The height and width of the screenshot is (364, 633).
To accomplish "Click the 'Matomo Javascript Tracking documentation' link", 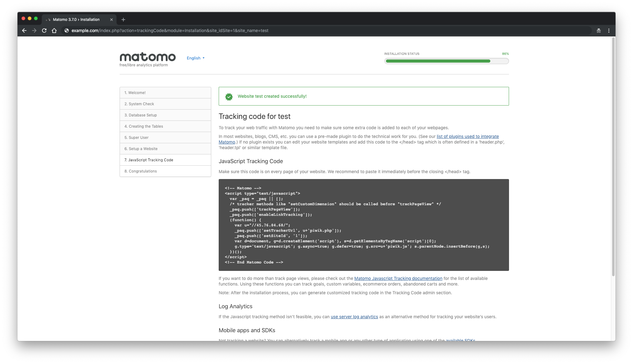I will coord(398,278).
